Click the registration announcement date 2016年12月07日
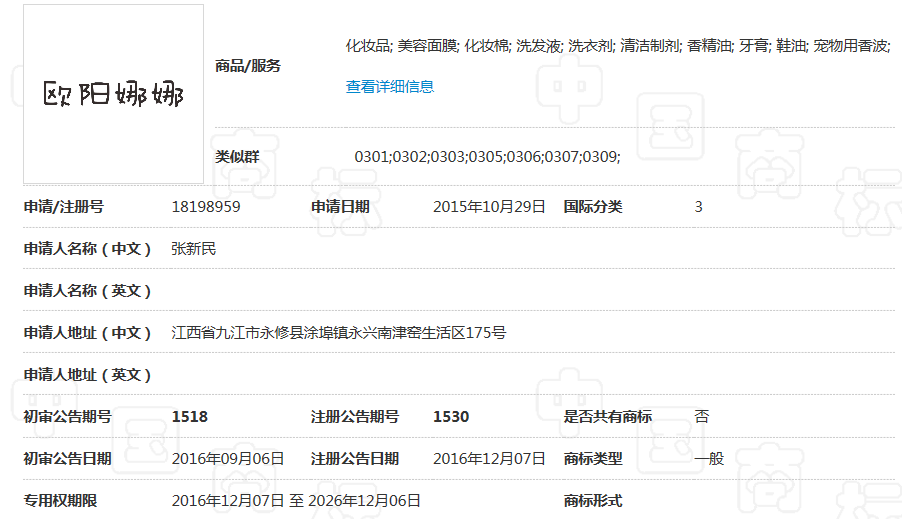Image resolution: width=902 pixels, height=519 pixels. point(489,459)
